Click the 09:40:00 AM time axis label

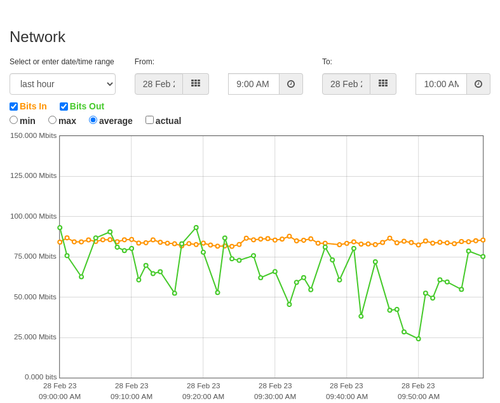click(347, 397)
